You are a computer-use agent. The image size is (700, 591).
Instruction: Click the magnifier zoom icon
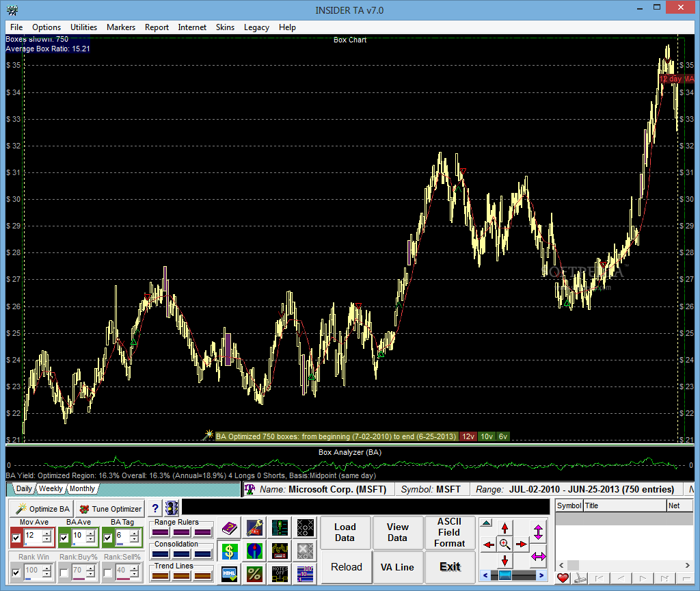(505, 544)
